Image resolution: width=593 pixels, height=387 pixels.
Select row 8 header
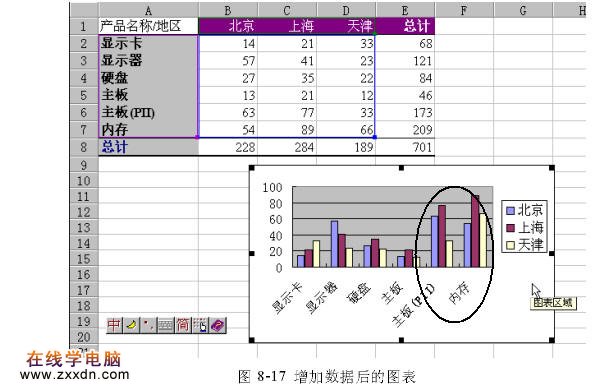(x=84, y=147)
